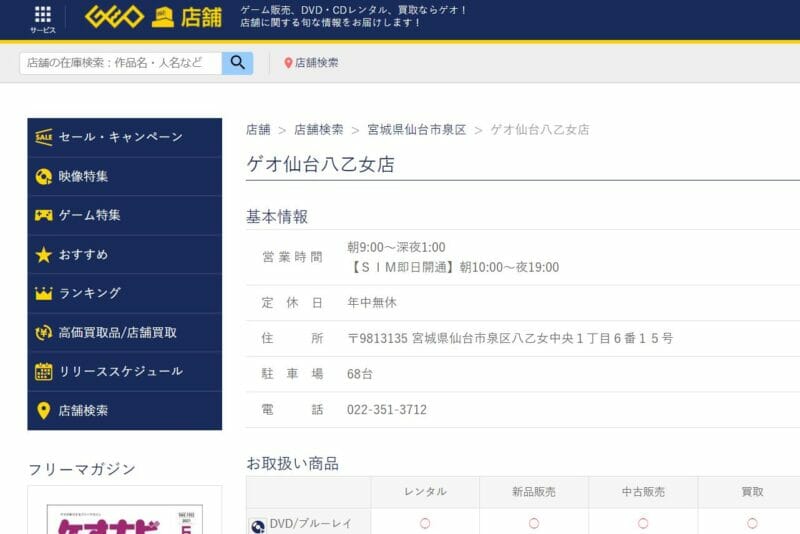Click the レンタル column header

point(426,492)
